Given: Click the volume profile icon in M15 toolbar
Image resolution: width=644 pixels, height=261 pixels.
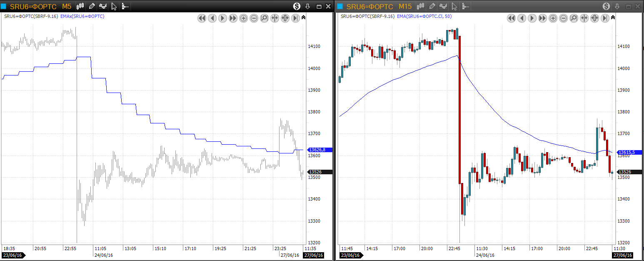Looking at the screenshot, I should tap(465, 6).
